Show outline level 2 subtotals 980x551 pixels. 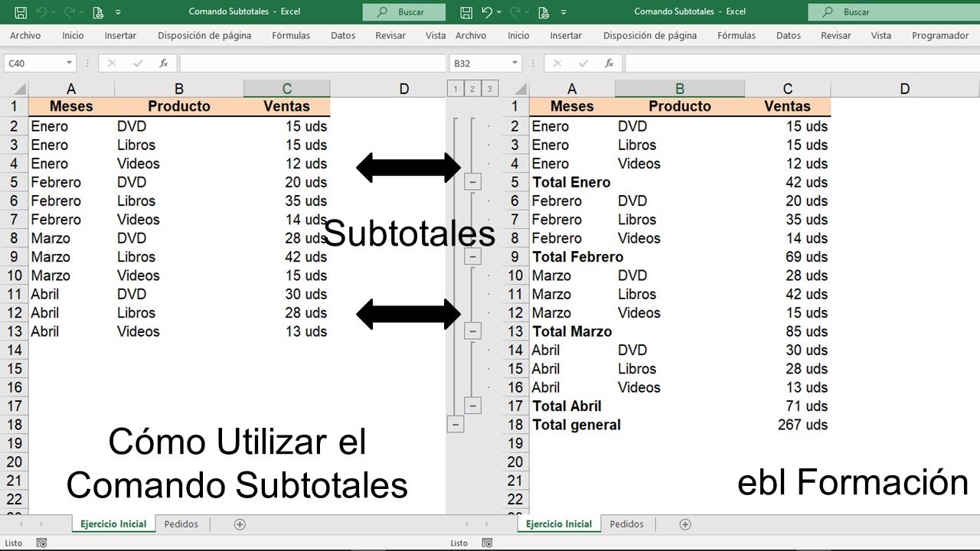pos(472,89)
